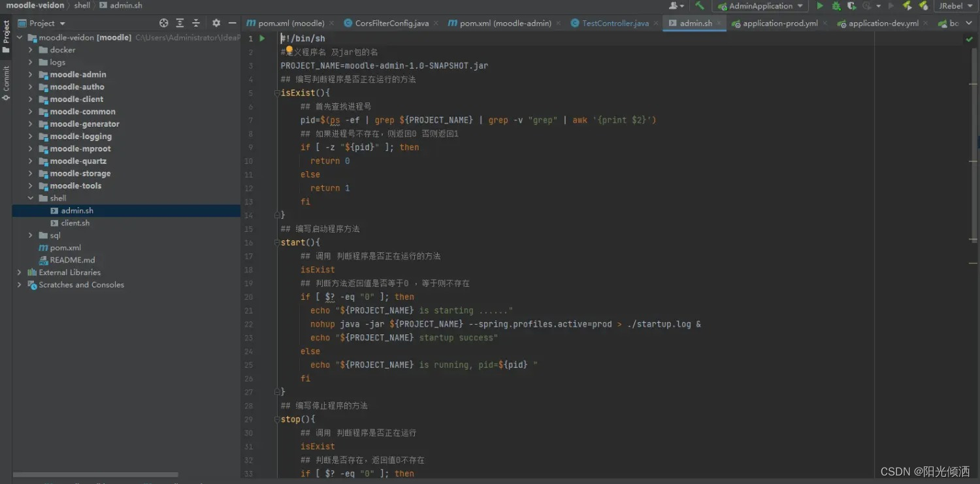Open the JRebel dropdown

point(955,6)
